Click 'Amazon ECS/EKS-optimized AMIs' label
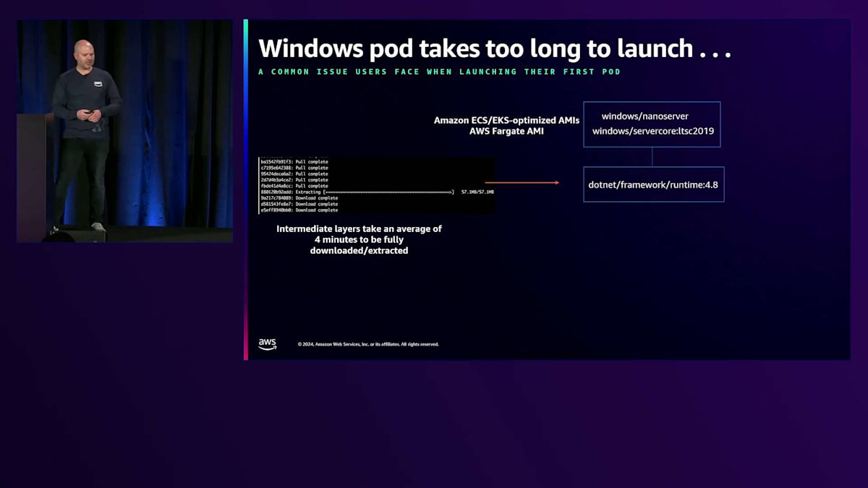The height and width of the screenshot is (488, 868). (506, 121)
